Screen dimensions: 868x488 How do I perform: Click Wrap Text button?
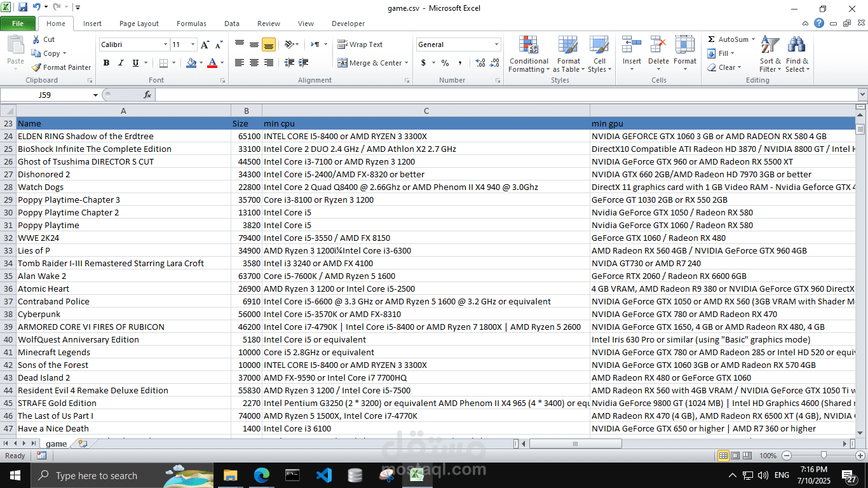pos(360,44)
